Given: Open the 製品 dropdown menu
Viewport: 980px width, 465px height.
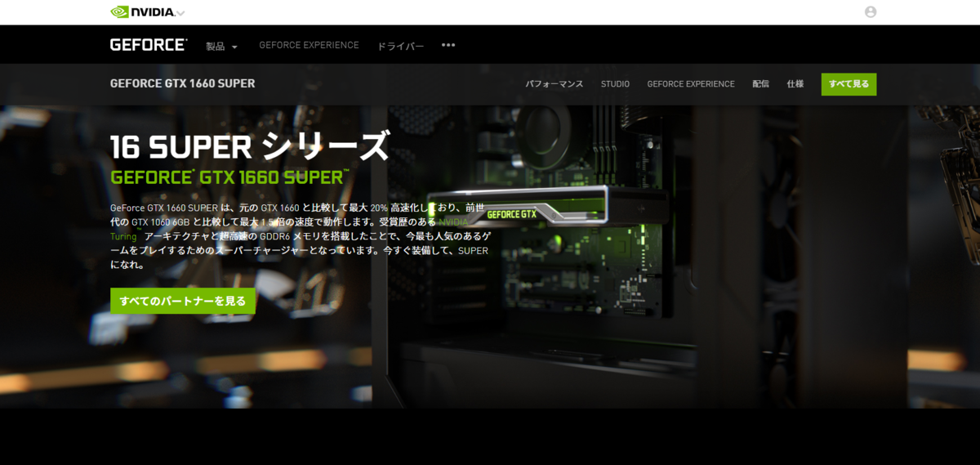Looking at the screenshot, I should coord(222,47).
